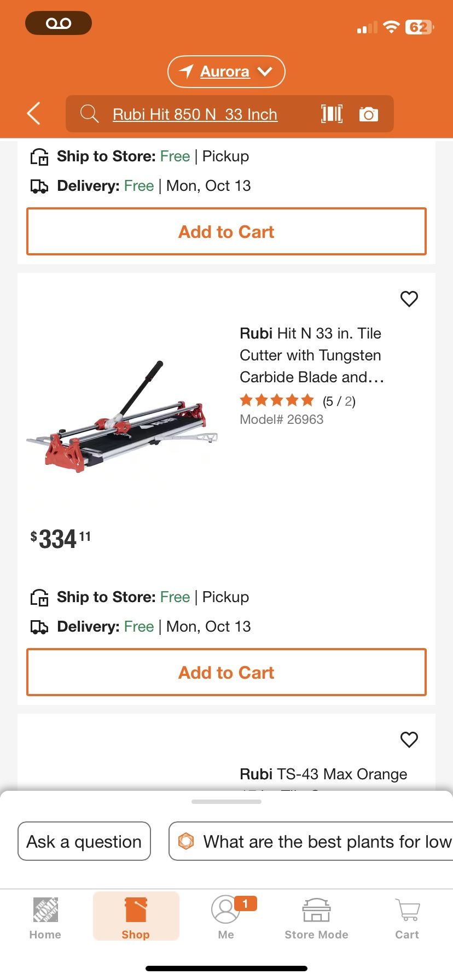Viewport: 453px width, 980px height.
Task: Open the Cart tab
Action: [407, 918]
